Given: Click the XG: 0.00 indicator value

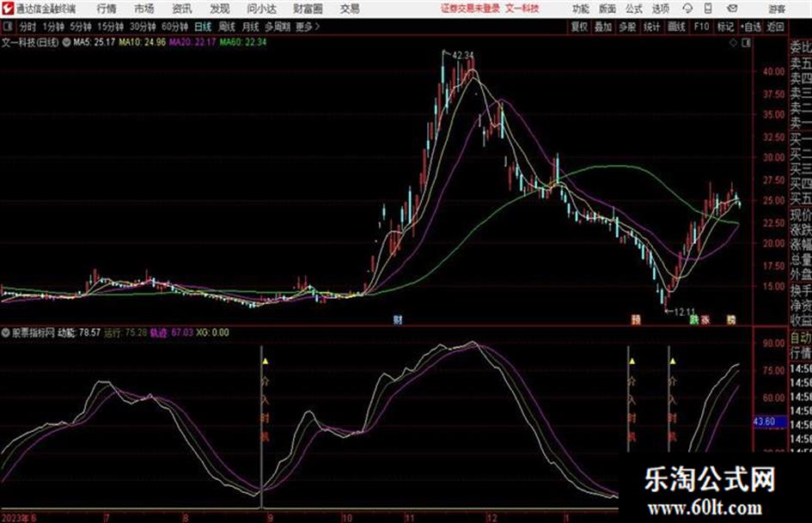Looking at the screenshot, I should coord(212,333).
